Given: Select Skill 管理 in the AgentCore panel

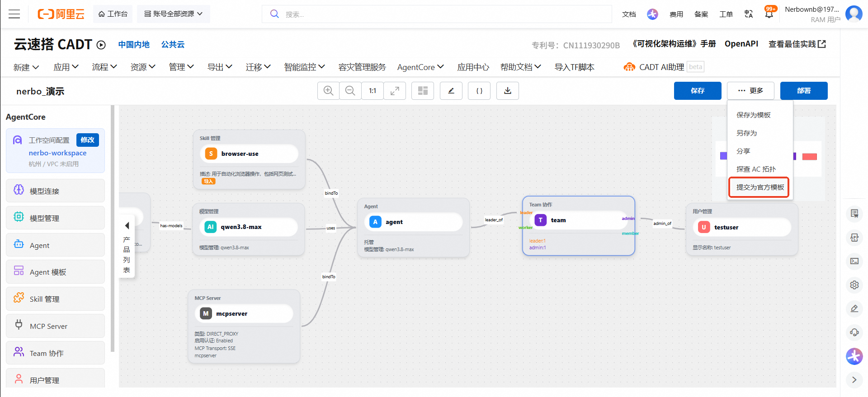Looking at the screenshot, I should click(55, 299).
